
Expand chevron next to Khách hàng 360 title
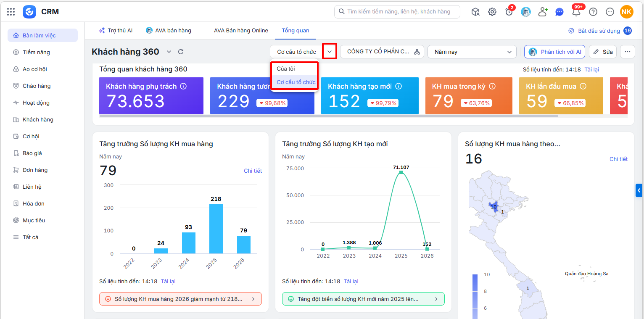(169, 52)
